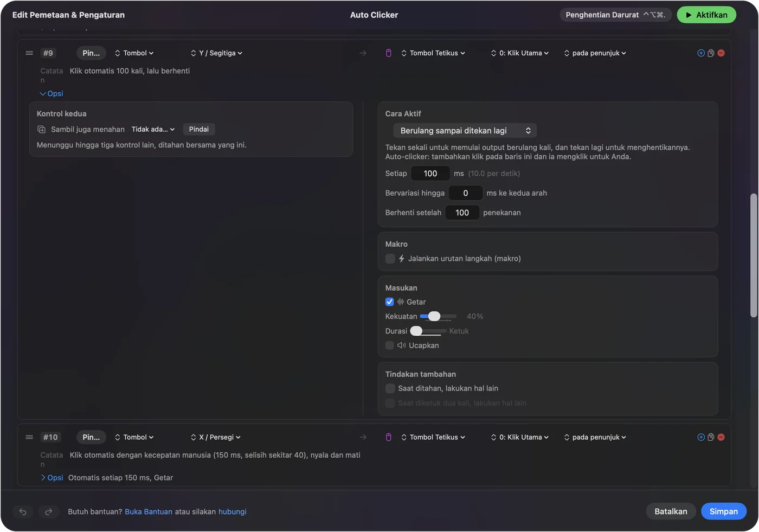Expand Opsi section of row #10
This screenshot has height=532, width=759.
[x=52, y=478]
